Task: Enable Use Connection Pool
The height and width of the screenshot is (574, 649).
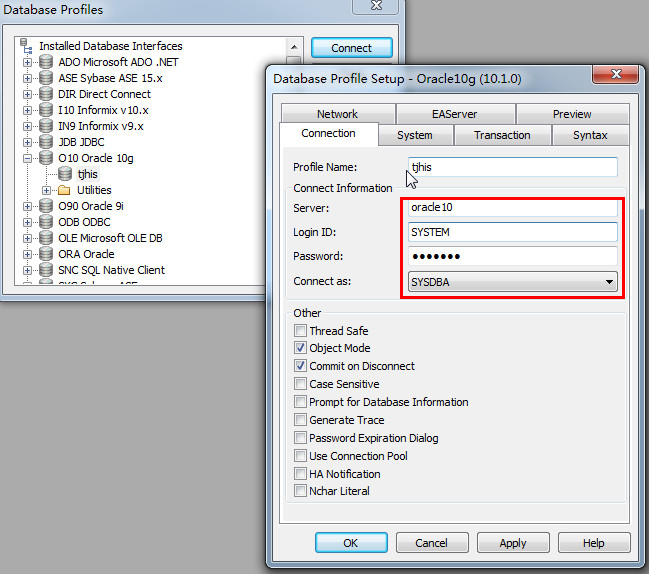Action: (300, 456)
